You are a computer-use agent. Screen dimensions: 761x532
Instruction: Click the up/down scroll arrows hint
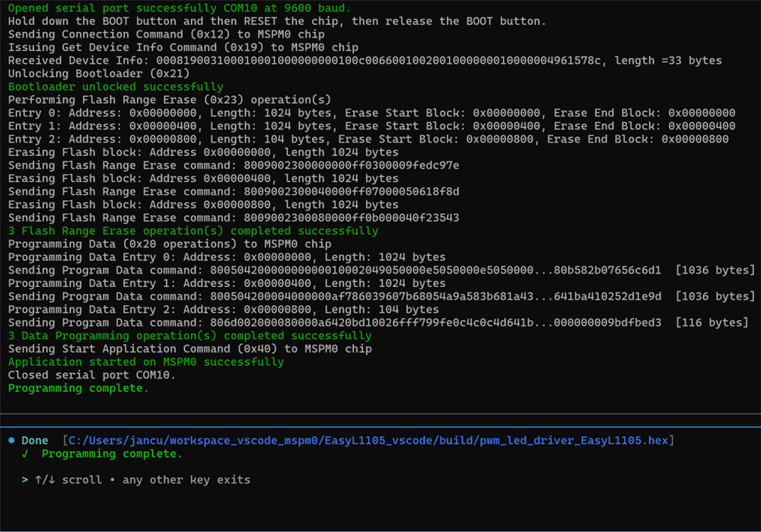coord(45,479)
